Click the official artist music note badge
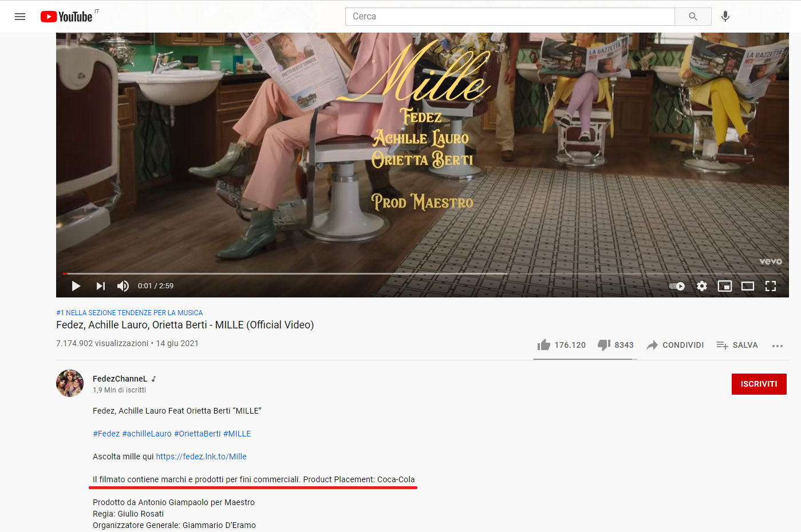The width and height of the screenshot is (801, 532). coord(153,379)
